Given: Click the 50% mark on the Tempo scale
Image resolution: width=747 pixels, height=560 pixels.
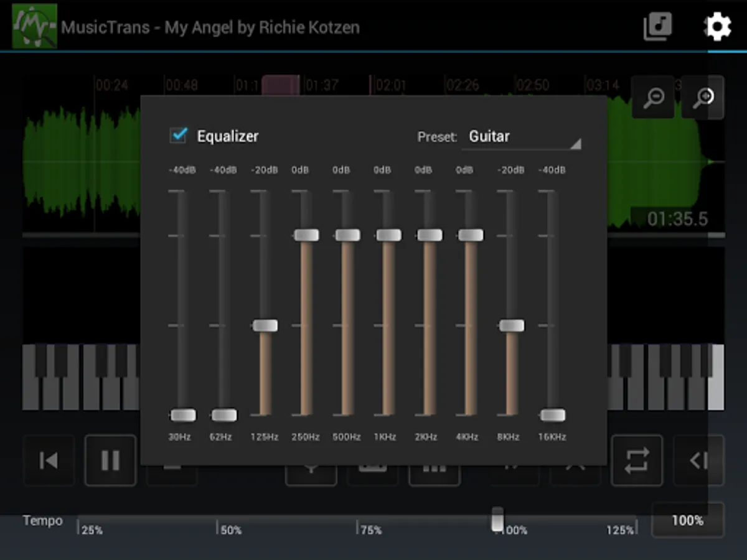Looking at the screenshot, I should [x=231, y=530].
